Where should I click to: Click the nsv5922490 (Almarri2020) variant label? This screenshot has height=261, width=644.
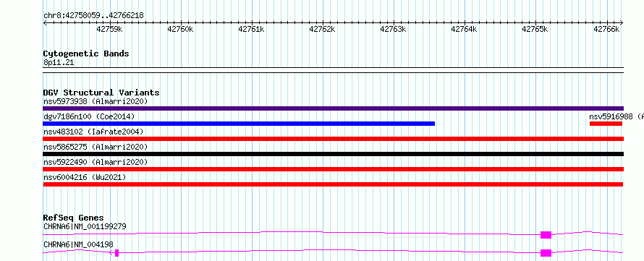96,162
